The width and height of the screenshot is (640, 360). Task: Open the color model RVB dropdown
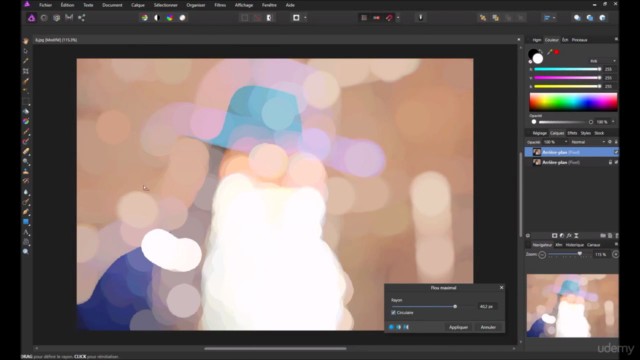pyautogui.click(x=602, y=61)
